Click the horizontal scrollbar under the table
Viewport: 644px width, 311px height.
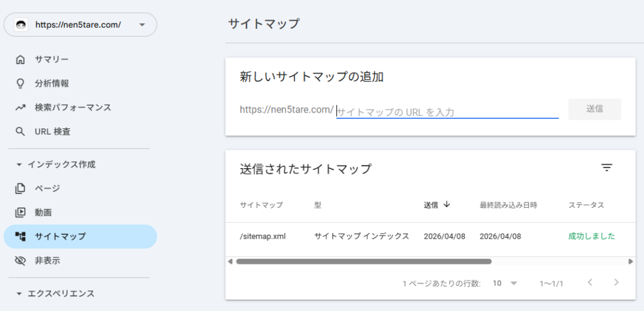click(364, 261)
